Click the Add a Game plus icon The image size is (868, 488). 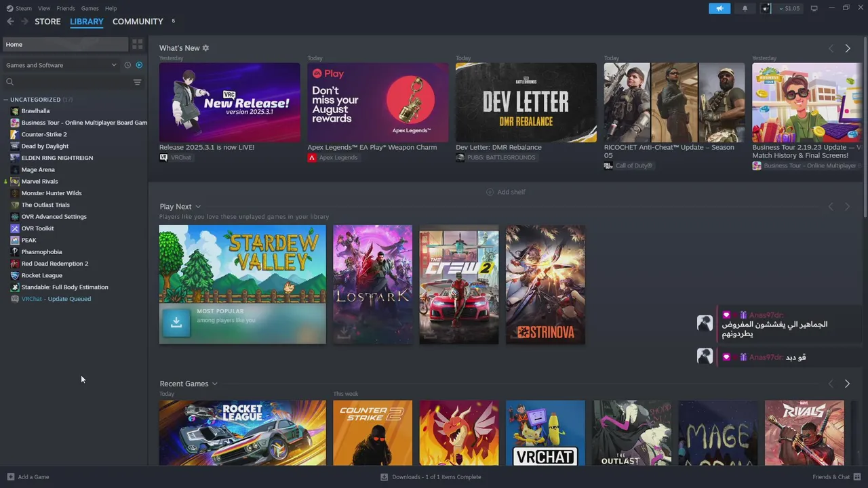[x=10, y=476]
